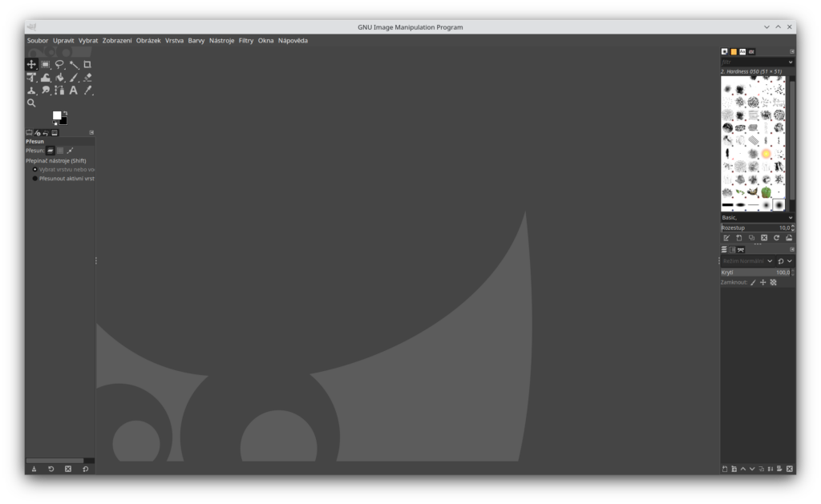Select the Move tool in toolbox

click(31, 64)
